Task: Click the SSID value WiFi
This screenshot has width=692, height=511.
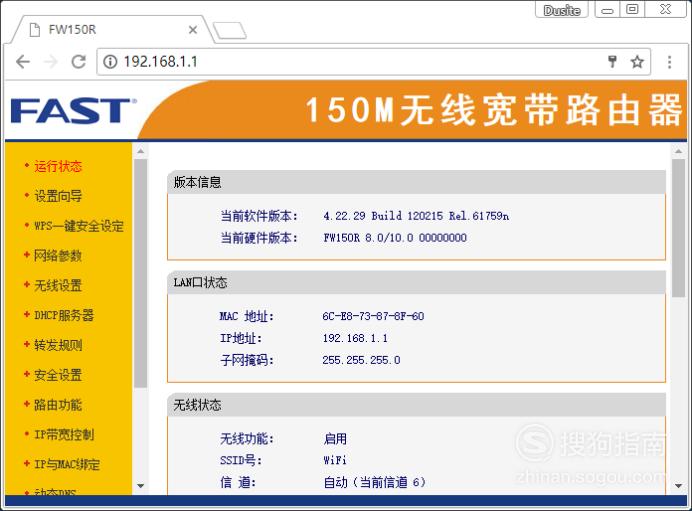Action: [335, 460]
